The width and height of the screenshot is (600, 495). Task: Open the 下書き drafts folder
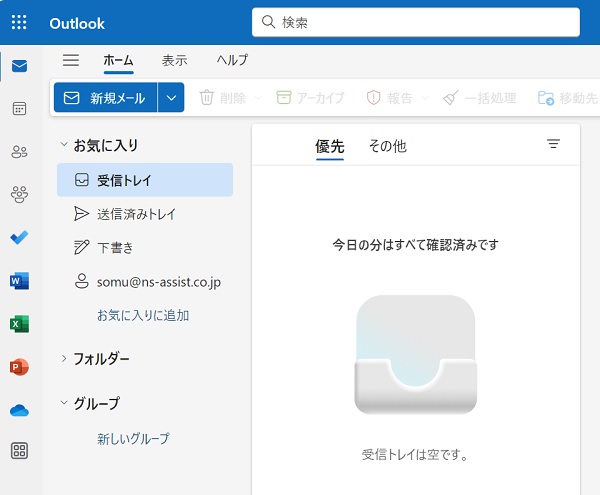point(145,248)
